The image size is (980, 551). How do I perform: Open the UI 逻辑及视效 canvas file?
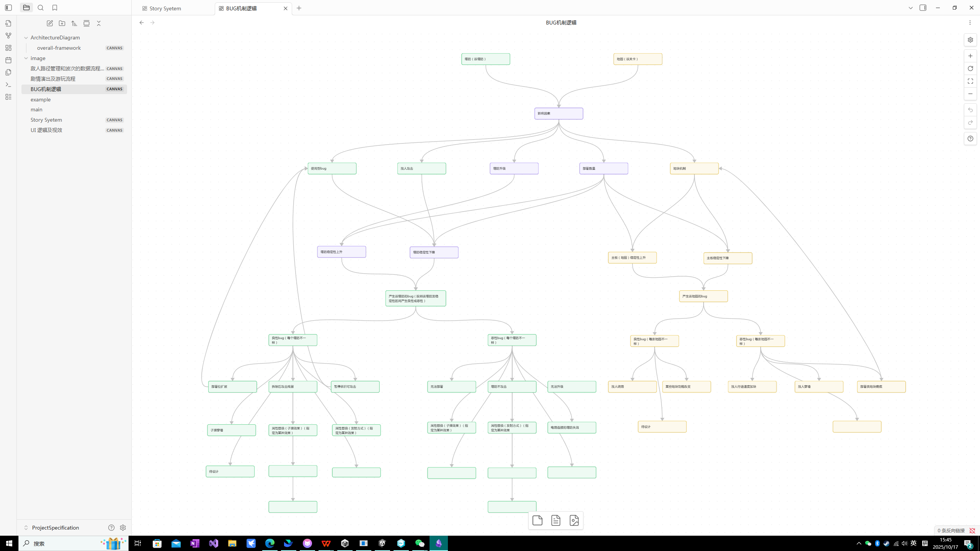(46, 130)
